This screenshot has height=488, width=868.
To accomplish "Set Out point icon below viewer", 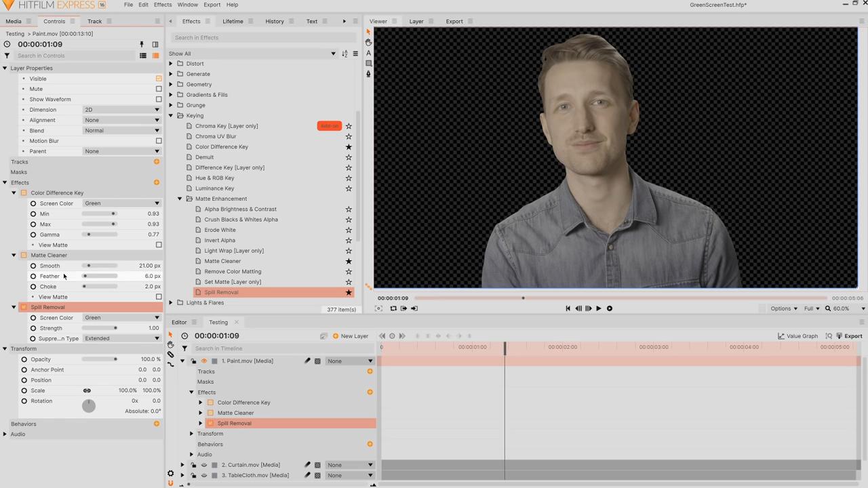I will click(x=414, y=308).
